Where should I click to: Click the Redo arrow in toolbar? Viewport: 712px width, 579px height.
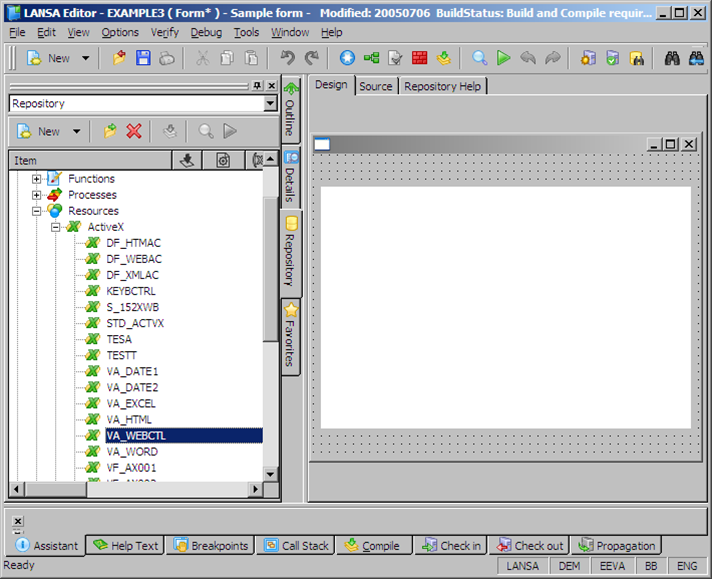(311, 58)
